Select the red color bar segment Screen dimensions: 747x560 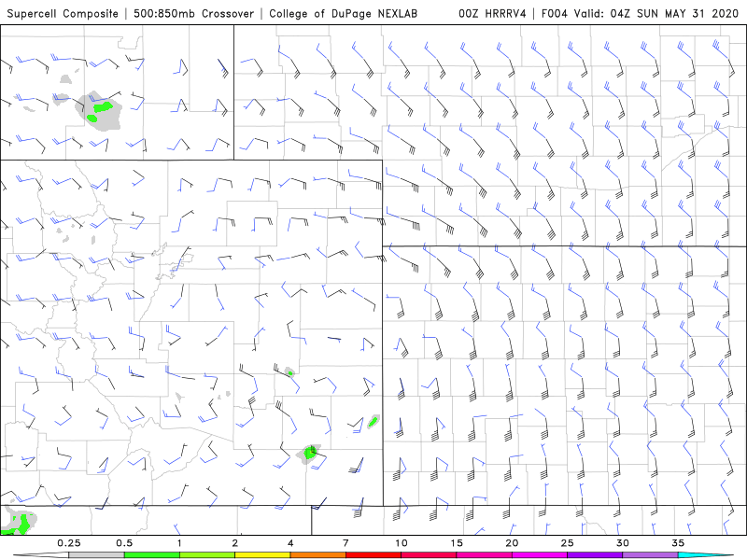coord(373,555)
